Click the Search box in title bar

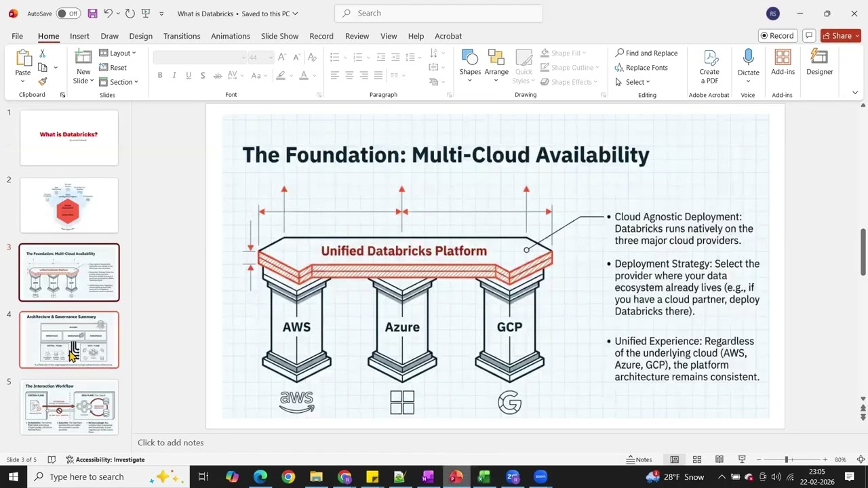click(438, 13)
